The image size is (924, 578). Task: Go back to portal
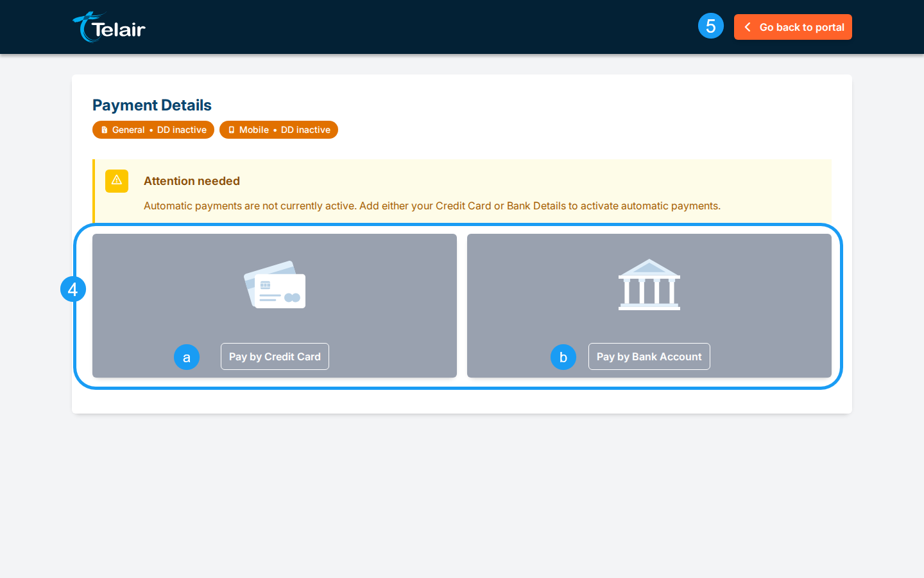pyautogui.click(x=793, y=27)
